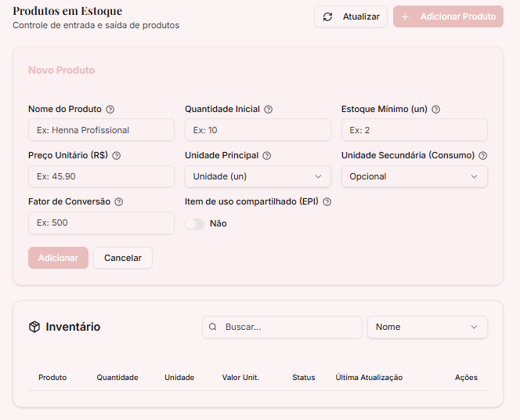Image resolution: width=520 pixels, height=420 pixels.
Task: Click the Ações column header
Action: click(x=466, y=378)
